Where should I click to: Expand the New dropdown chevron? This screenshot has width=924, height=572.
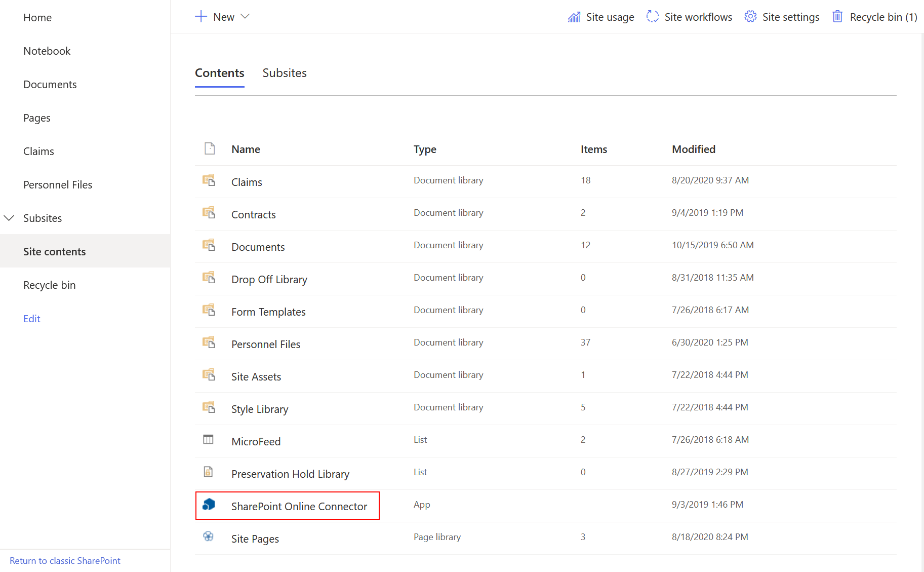[x=245, y=16]
